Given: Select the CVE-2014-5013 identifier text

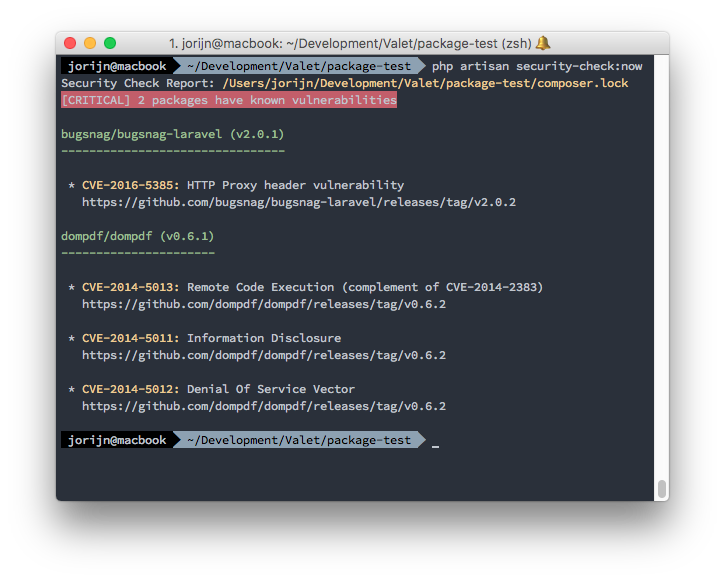Looking at the screenshot, I should (x=131, y=287).
